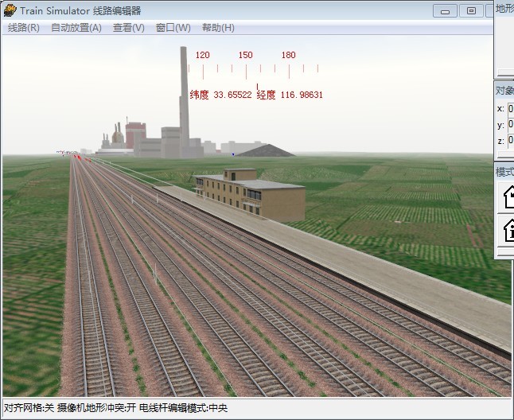The image size is (514, 420).
Task: Select the upper house icon in mode panel
Action: 507,196
